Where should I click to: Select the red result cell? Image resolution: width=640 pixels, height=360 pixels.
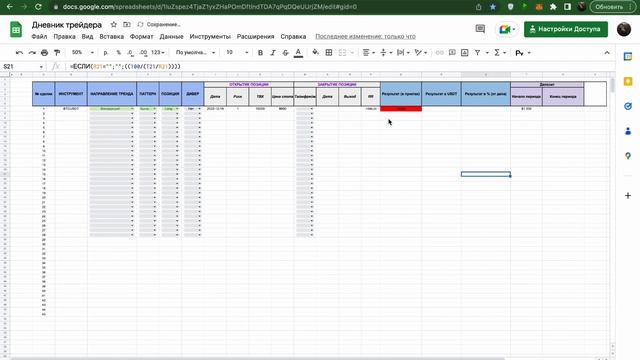pos(401,109)
